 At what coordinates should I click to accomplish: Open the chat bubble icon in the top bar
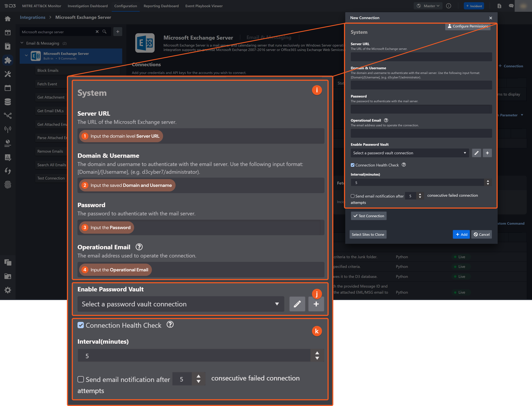[x=511, y=6]
